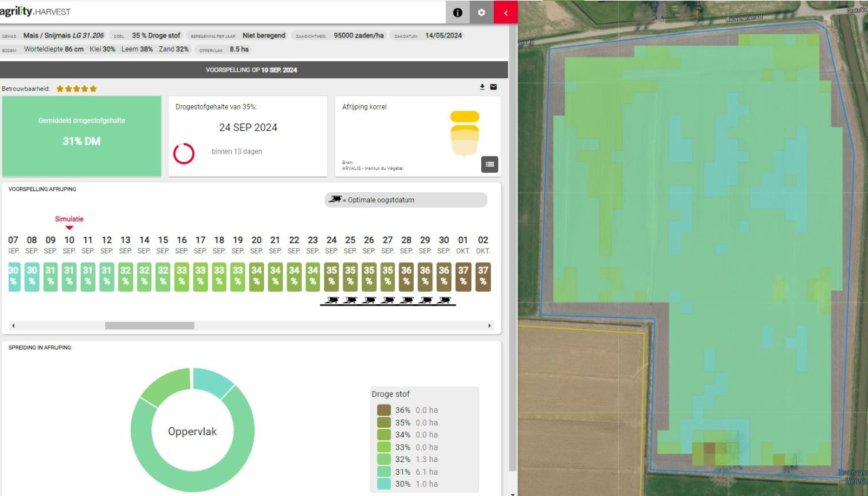
Task: Collapse panel with red chevron button
Action: 506,13
